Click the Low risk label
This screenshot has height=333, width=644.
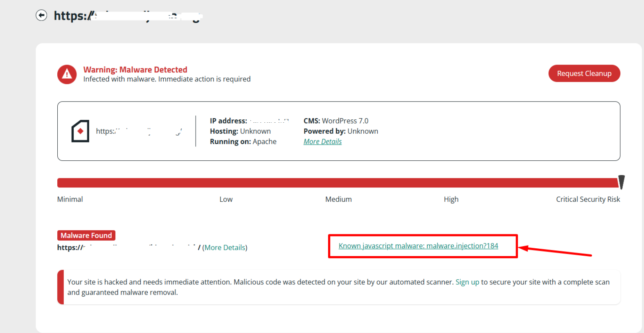[226, 199]
